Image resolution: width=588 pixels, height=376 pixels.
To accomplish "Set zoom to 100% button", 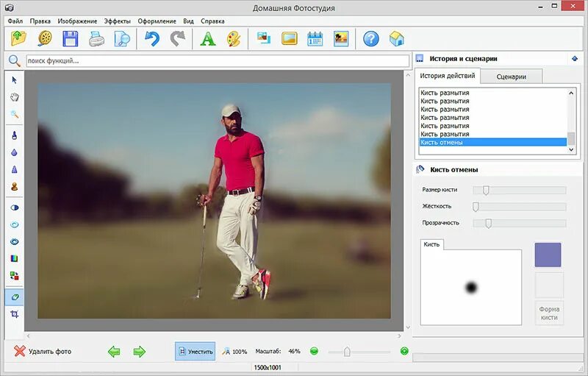I will 234,352.
